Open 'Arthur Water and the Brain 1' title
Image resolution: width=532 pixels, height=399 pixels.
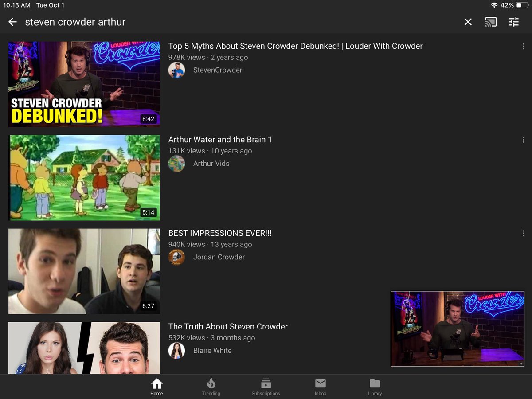point(220,140)
